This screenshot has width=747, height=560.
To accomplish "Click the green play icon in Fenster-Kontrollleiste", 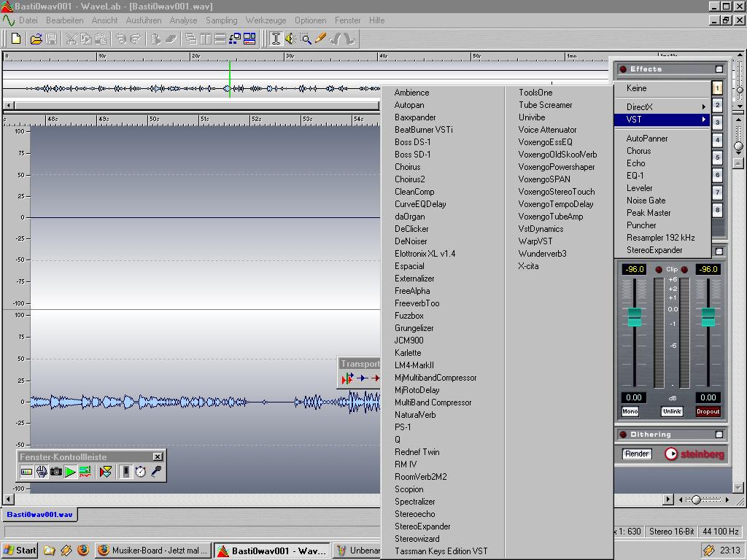I will (71, 472).
